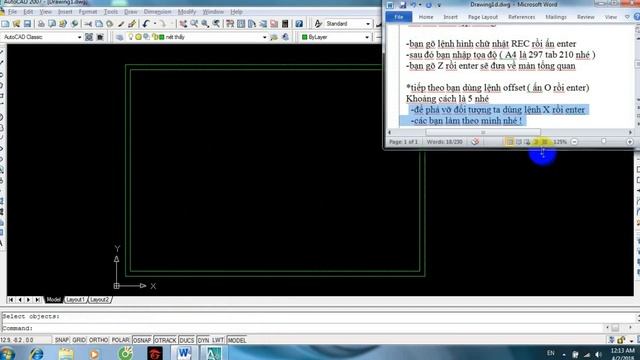Click the blue File button in Word
The width and height of the screenshot is (640, 360).
point(398,17)
